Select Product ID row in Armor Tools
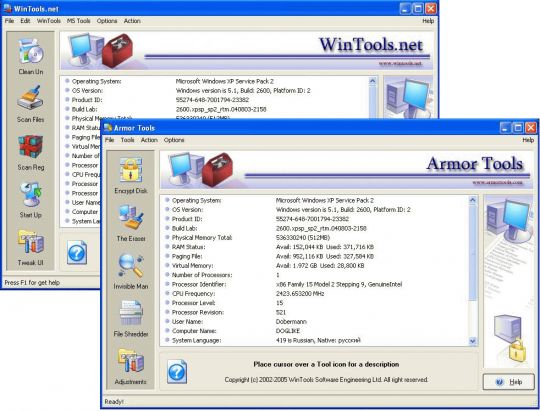The height and width of the screenshot is (411, 540). tap(316, 219)
